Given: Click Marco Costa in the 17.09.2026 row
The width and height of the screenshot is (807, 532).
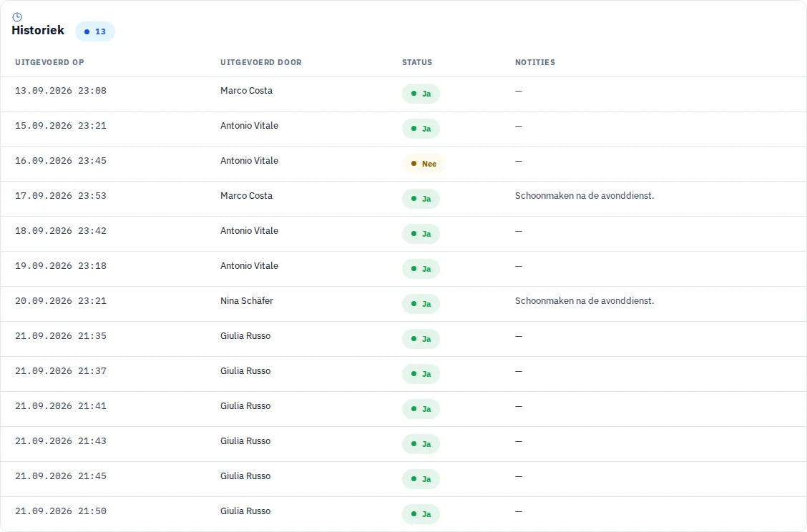Looking at the screenshot, I should coord(247,195).
